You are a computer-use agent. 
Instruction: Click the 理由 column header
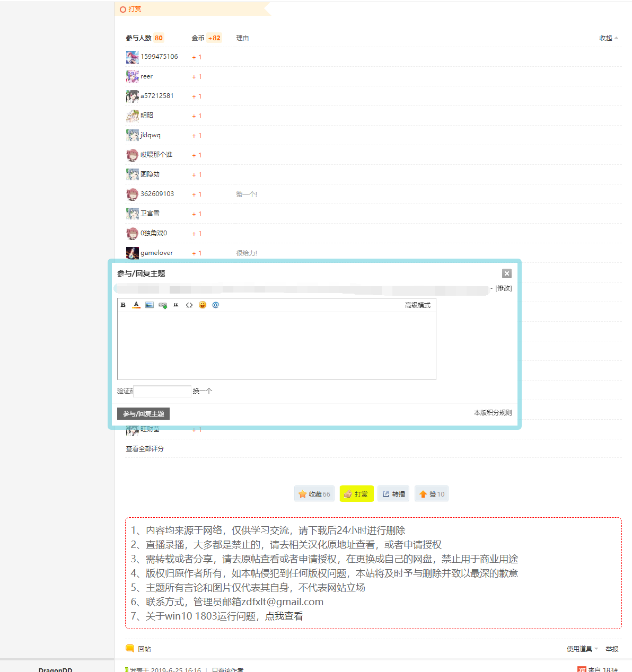tap(242, 38)
